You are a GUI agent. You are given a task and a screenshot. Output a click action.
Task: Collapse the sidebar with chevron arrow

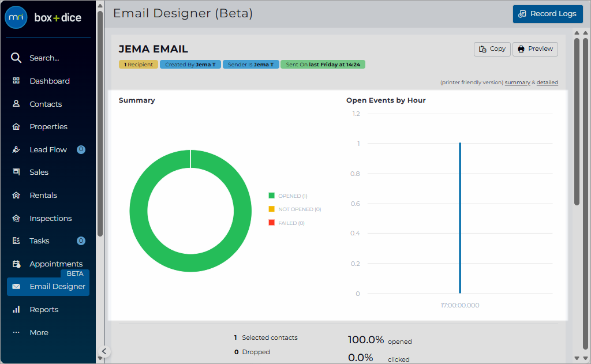(x=104, y=351)
